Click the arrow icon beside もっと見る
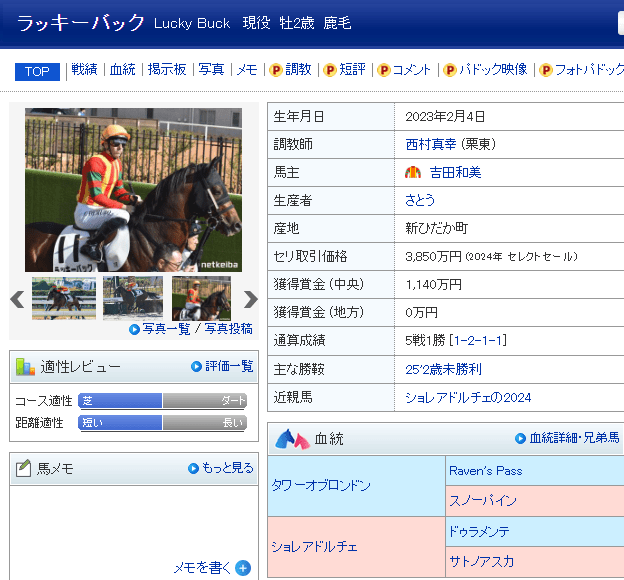Screen dimensions: 624x580 pos(193,469)
